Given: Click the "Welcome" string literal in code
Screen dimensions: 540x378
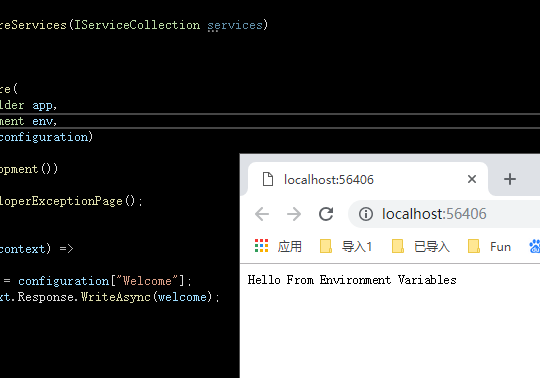Looking at the screenshot, I should 148,281.
